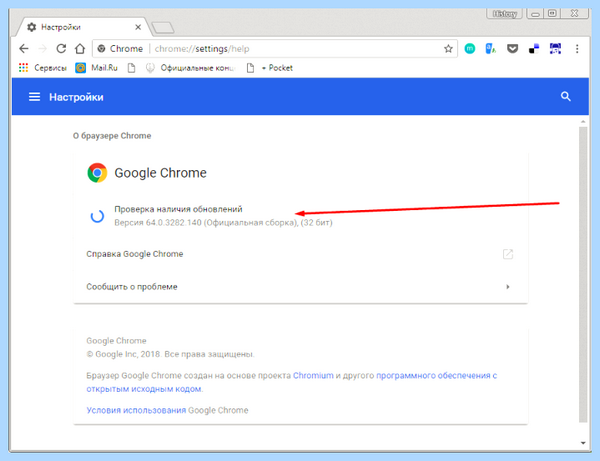
Task: Click the QR code extension icon
Action: coord(555,49)
